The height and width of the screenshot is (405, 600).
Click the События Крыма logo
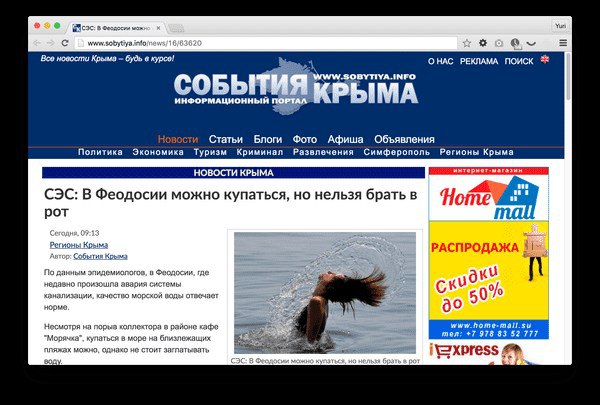295,88
